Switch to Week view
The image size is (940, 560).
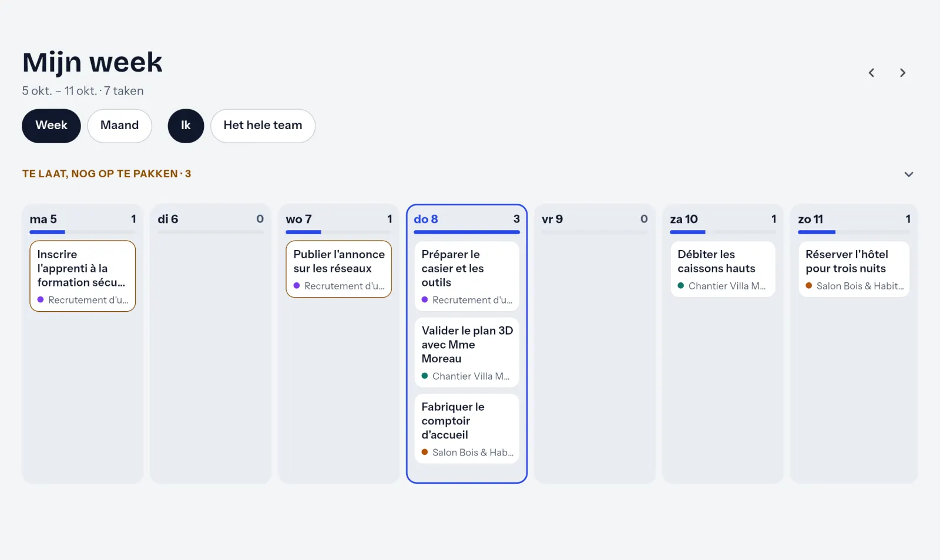pos(51,126)
